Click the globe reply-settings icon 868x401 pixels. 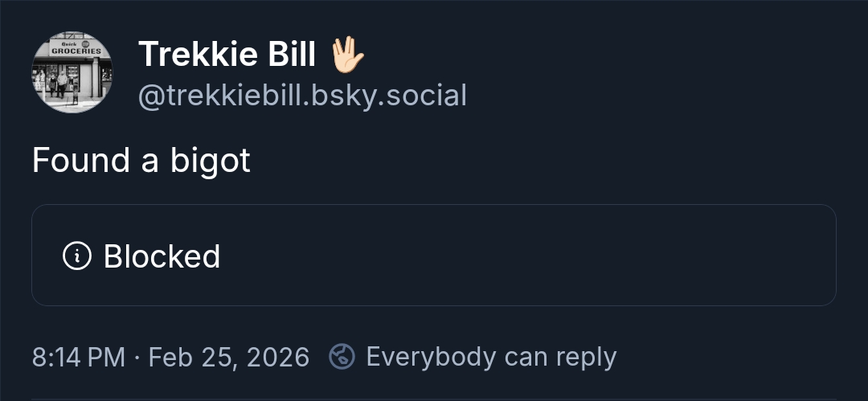pos(342,356)
